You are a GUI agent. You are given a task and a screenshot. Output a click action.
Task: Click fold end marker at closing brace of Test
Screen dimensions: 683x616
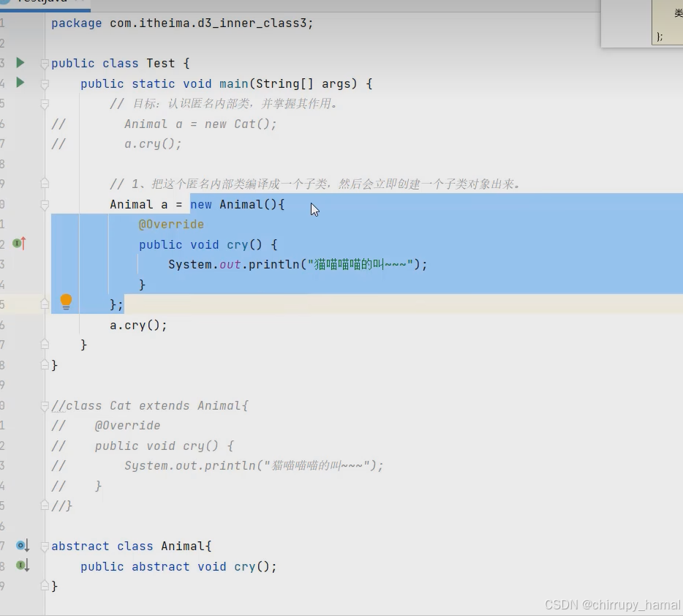45,364
